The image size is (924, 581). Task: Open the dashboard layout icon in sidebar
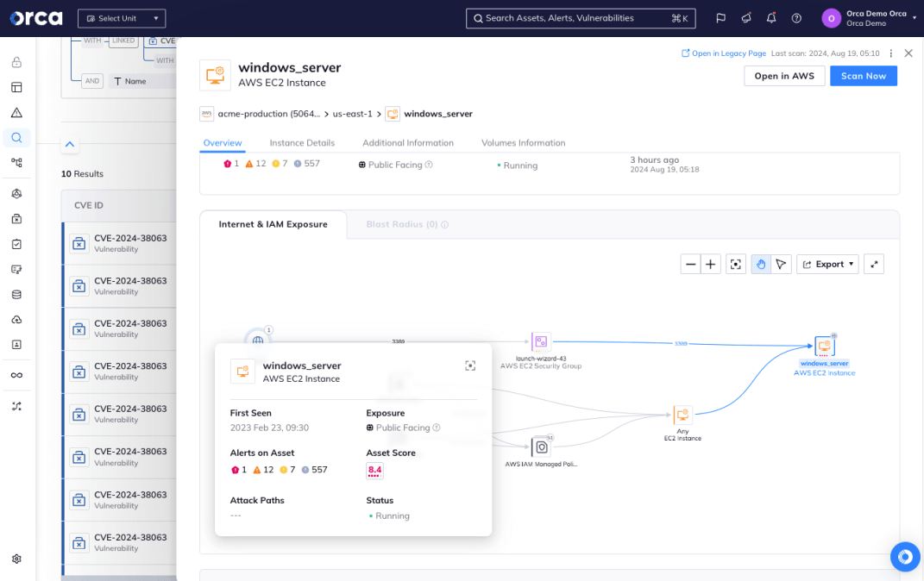point(16,87)
